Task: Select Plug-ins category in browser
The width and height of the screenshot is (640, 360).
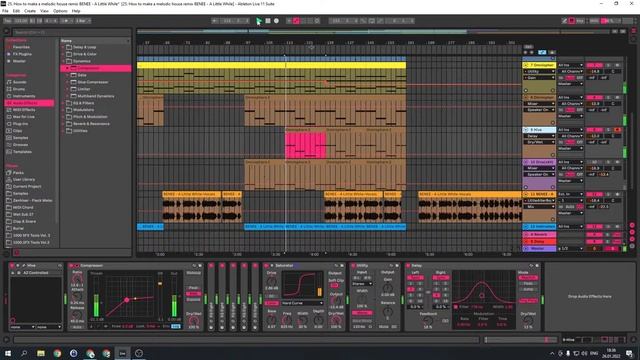Action: coord(20,124)
